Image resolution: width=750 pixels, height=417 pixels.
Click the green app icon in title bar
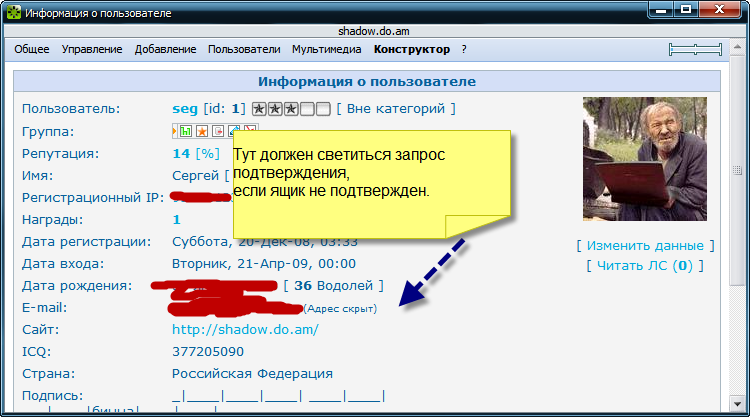pos(12,15)
